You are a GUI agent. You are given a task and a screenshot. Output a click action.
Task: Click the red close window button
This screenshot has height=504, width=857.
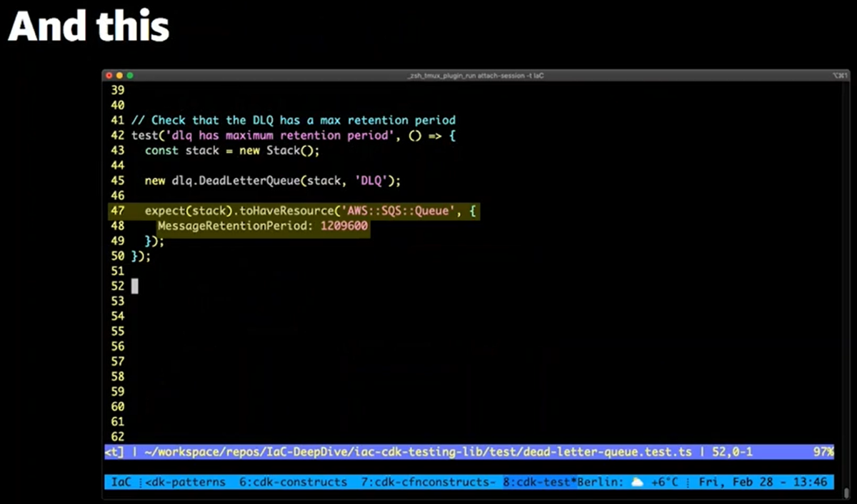[109, 76]
